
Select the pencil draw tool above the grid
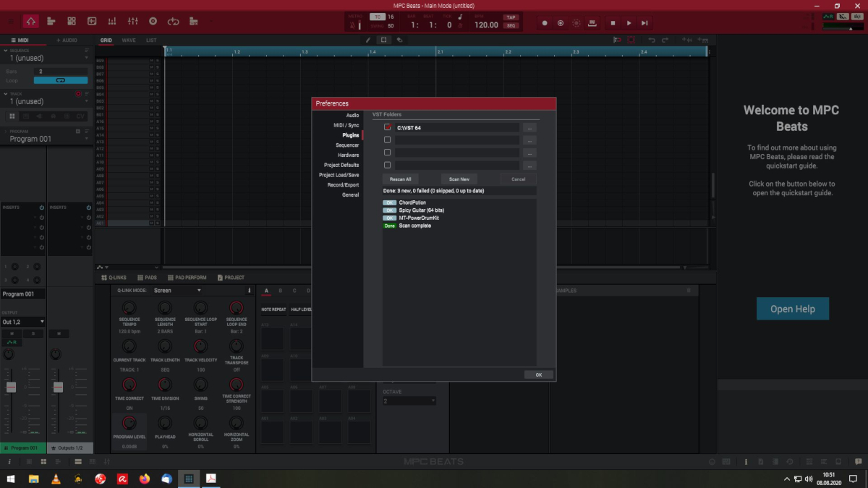tap(368, 40)
